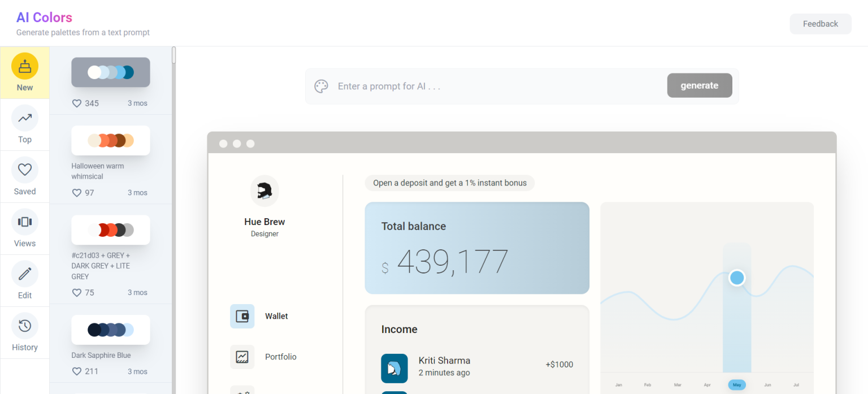The height and width of the screenshot is (394, 868).
Task: Open the New palettes section icon
Action: click(x=25, y=66)
